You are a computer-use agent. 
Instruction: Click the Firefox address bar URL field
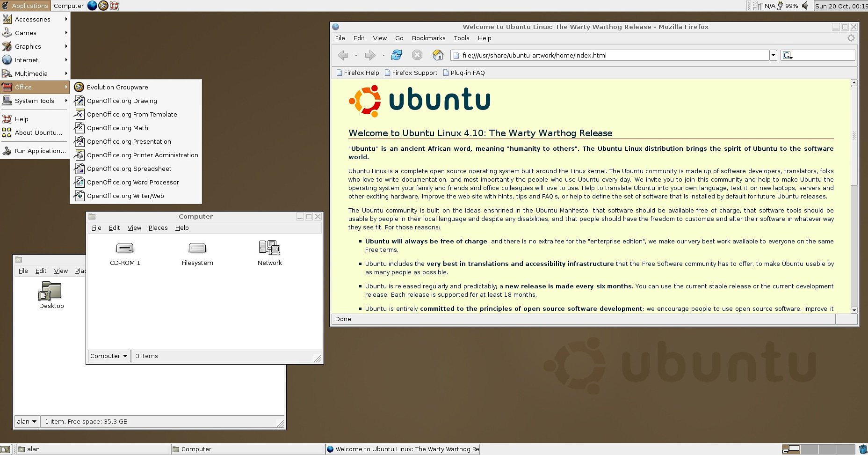click(x=610, y=55)
